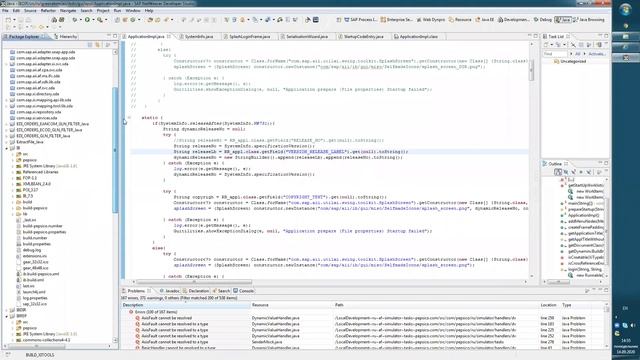
Task: Click the External Tools toolbar icon
Action: (x=100, y=20)
